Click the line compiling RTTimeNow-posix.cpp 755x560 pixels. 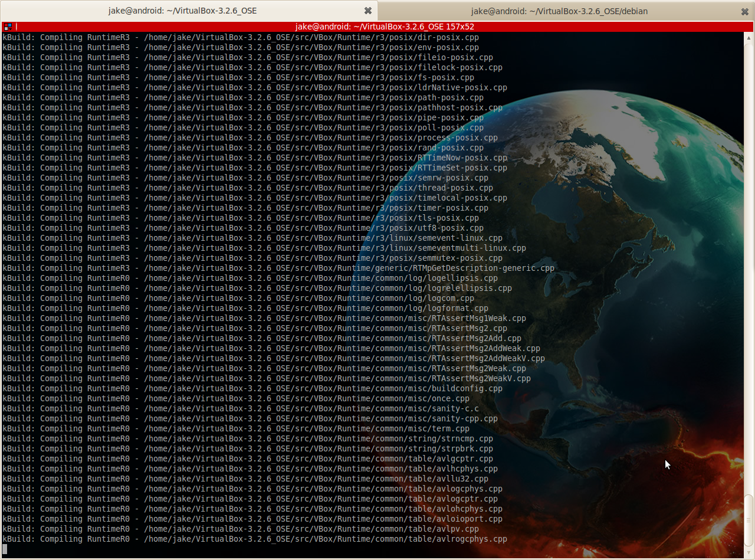point(255,158)
